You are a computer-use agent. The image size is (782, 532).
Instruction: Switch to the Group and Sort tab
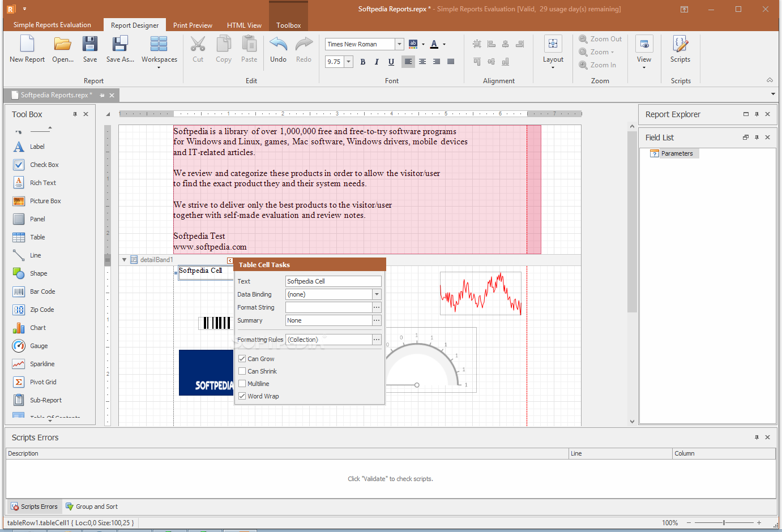tap(92, 507)
